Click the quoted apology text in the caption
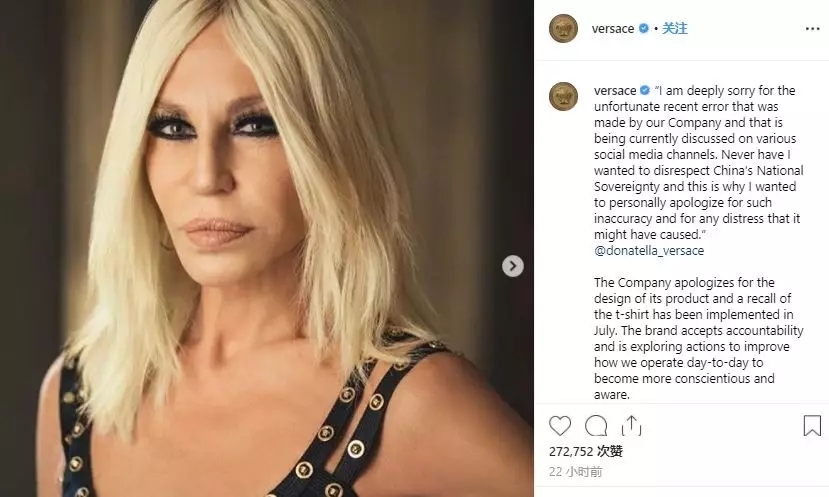Screen dimensions: 829x497 [698, 162]
